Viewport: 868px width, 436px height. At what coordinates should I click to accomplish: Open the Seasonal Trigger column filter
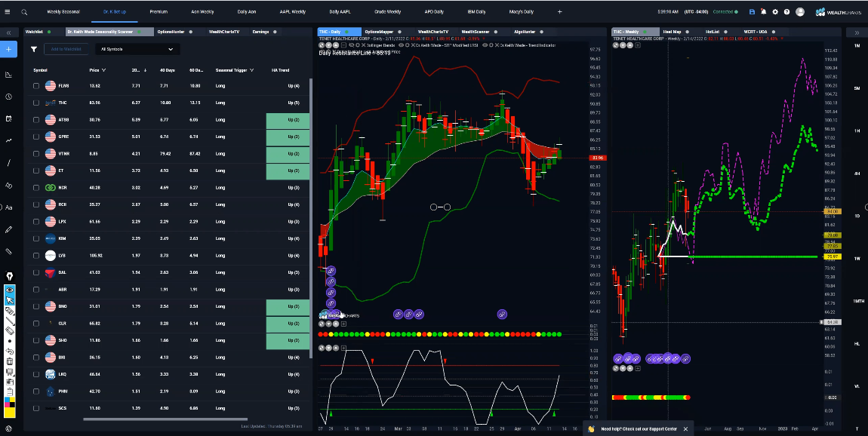coord(252,70)
